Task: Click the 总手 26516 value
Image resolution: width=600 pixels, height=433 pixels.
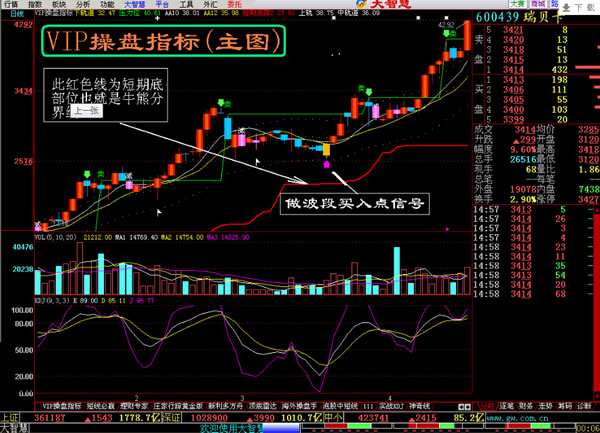Action: [x=523, y=160]
